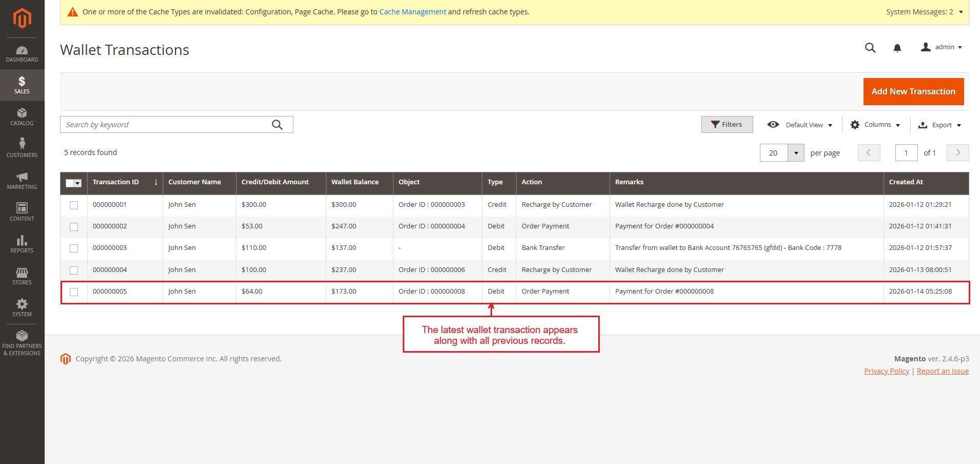Open the Marketing megaphone icon
The height and width of the screenshot is (464, 980).
(x=22, y=181)
